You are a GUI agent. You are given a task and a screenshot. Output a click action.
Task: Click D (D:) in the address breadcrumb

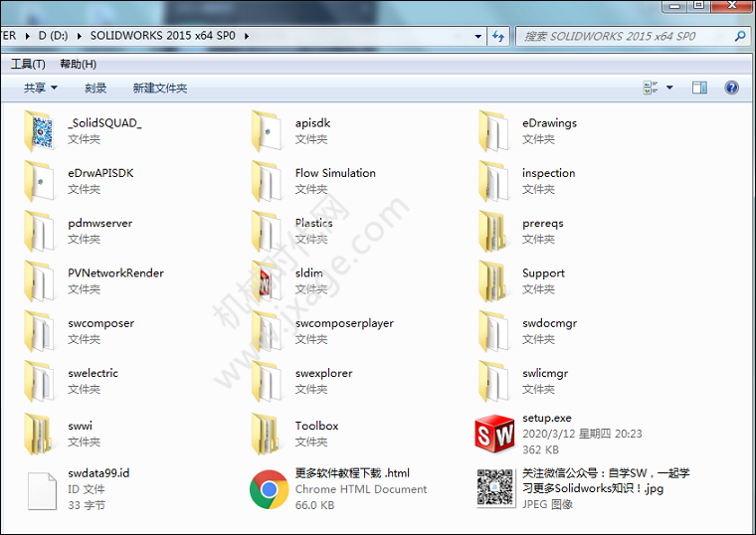pos(53,36)
